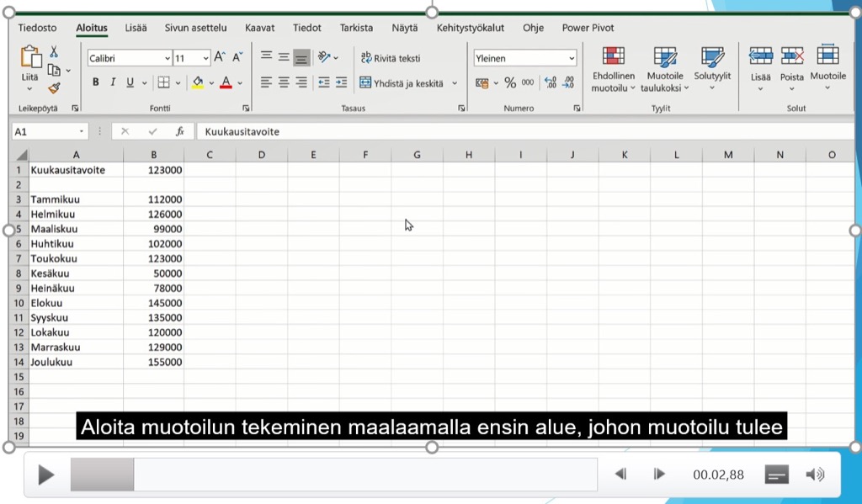Toggle Underline formatting
Image resolution: width=862 pixels, height=504 pixels.
pos(130,82)
